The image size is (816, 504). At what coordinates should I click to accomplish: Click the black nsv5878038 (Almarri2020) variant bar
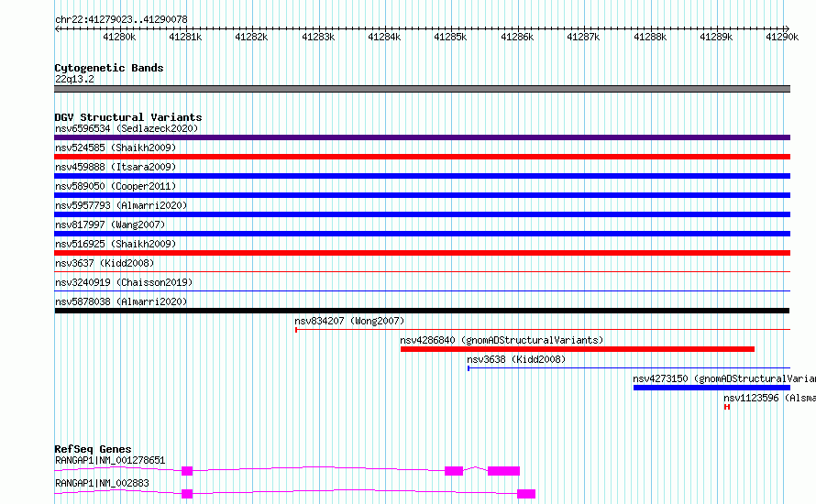[422, 311]
